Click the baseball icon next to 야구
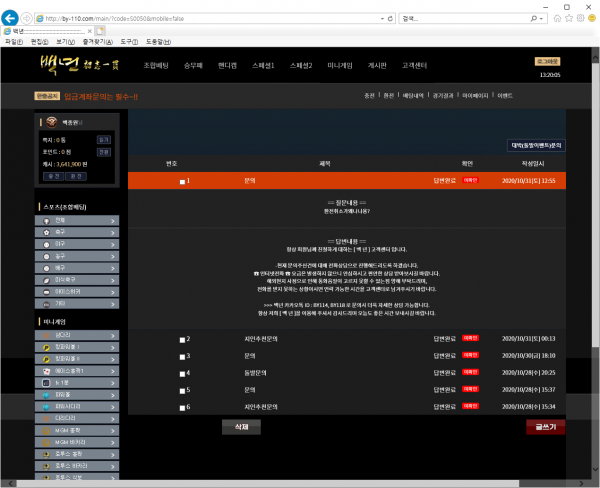600x488 pixels. [46, 244]
